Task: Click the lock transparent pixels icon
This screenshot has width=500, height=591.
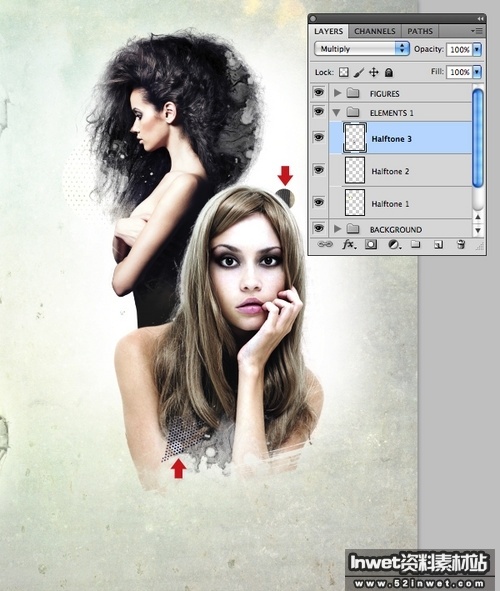Action: 344,72
